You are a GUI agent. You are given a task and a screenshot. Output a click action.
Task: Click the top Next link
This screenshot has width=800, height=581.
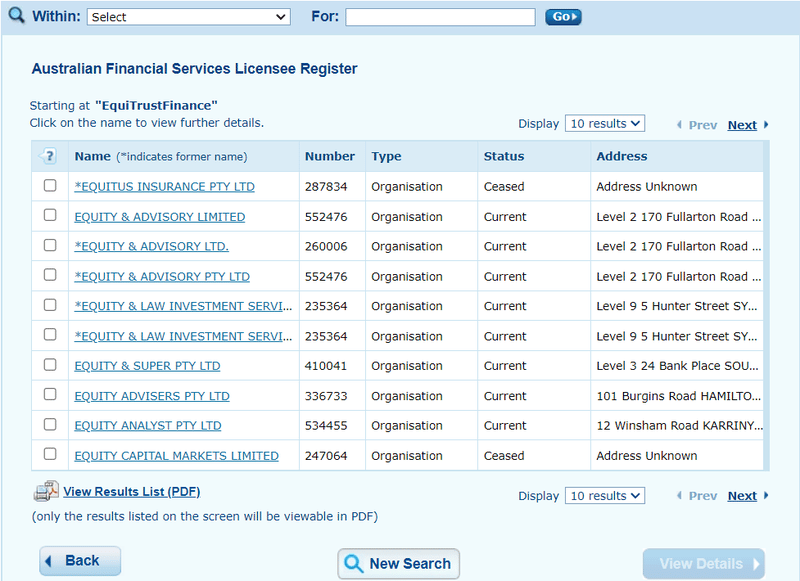click(x=742, y=125)
